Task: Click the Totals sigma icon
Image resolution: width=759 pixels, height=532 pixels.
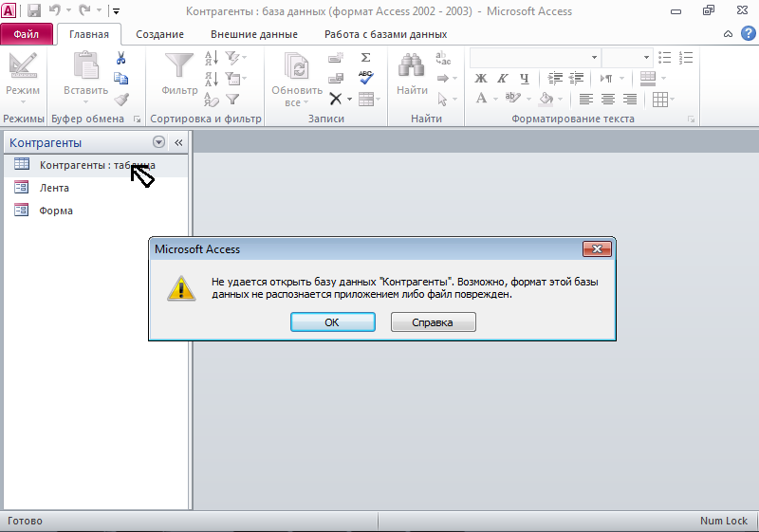Action: [366, 58]
